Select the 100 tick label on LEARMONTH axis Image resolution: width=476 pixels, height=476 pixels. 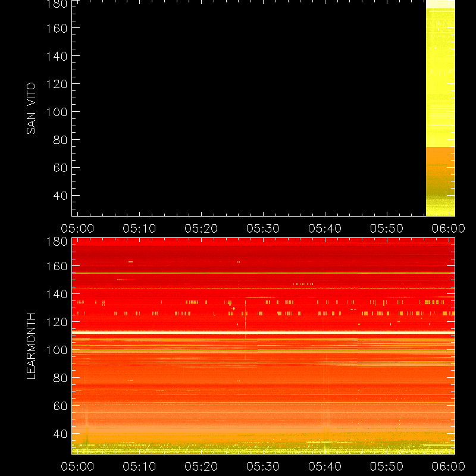point(57,350)
